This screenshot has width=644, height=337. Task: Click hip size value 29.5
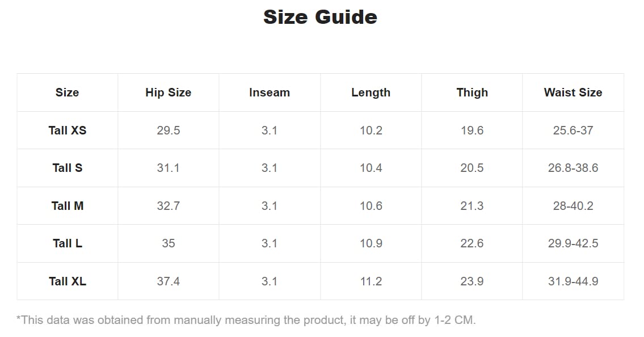click(169, 130)
